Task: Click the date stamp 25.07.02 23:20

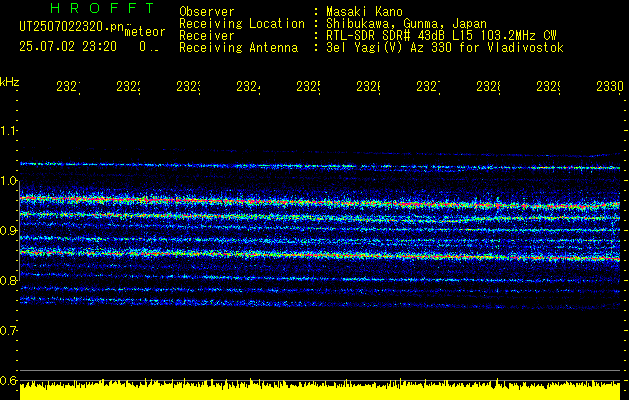Action: click(68, 47)
